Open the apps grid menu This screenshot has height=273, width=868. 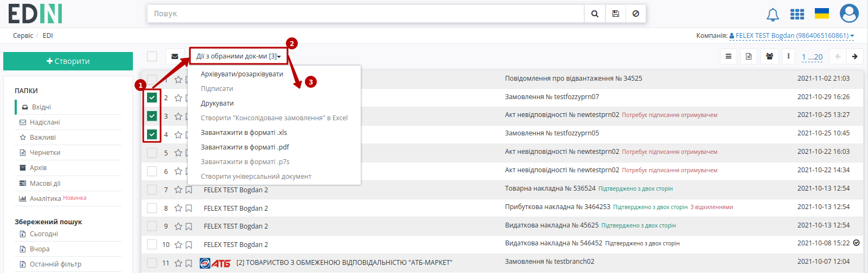(x=797, y=14)
